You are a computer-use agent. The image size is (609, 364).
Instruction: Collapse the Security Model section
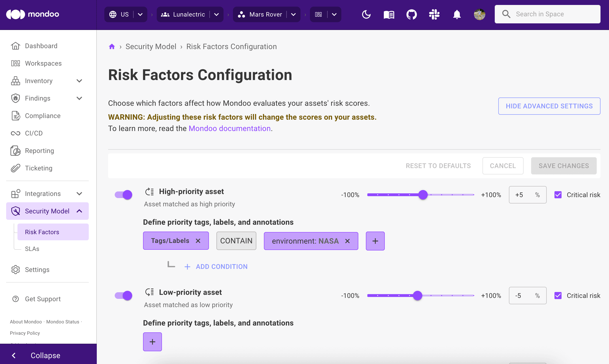pos(79,211)
